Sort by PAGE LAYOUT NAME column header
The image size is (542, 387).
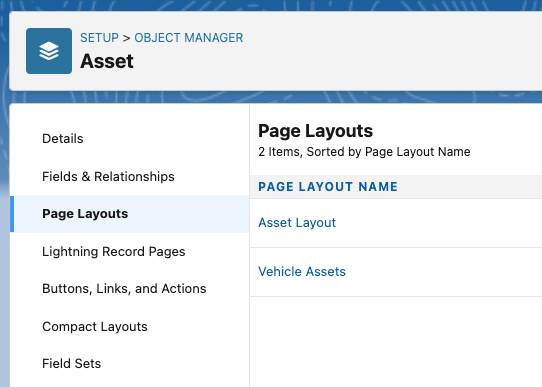(328, 187)
